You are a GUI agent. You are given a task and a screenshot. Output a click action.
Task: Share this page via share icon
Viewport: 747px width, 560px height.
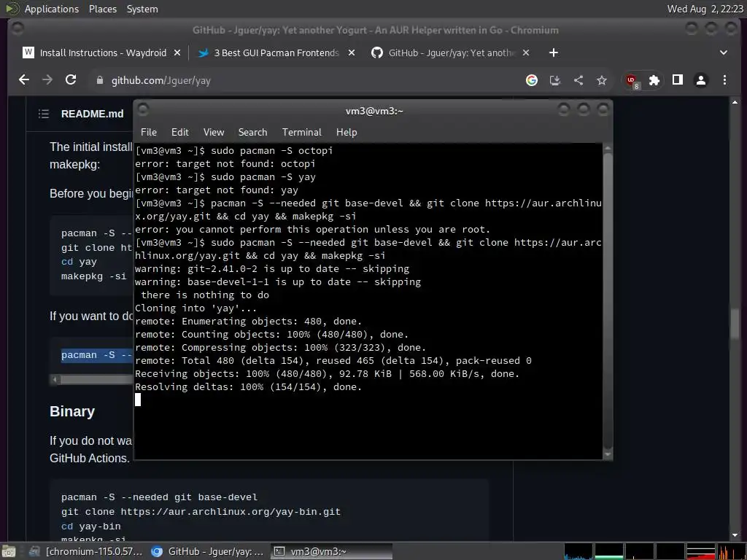pos(578,80)
